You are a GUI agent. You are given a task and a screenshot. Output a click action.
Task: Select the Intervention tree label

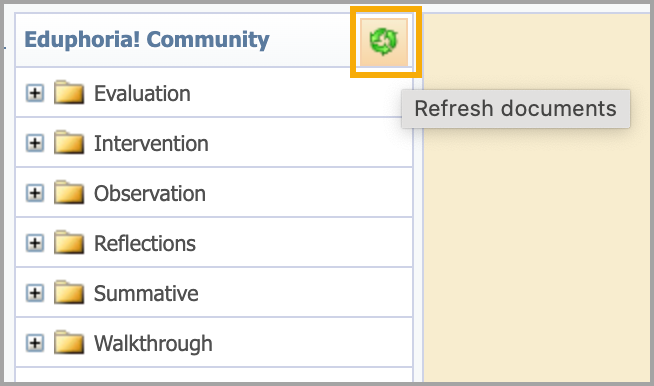click(x=151, y=144)
